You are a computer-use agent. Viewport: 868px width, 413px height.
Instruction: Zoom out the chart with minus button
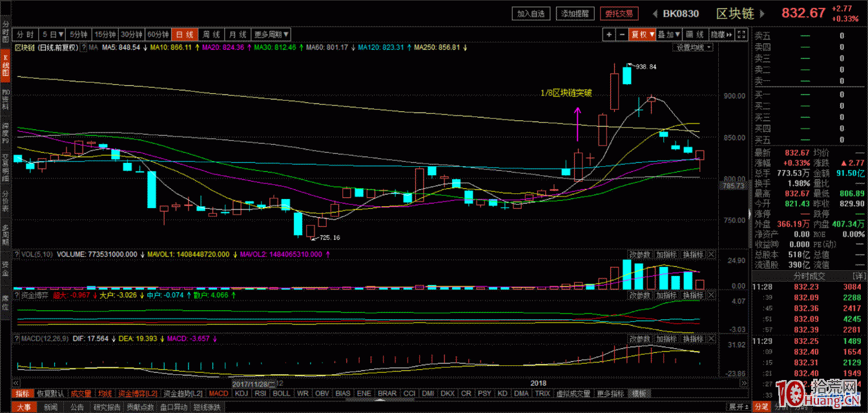coord(622,34)
